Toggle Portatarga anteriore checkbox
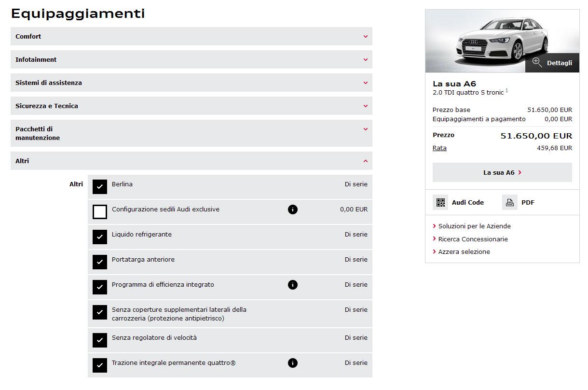Viewport: 588px width, 390px height. 100,262
